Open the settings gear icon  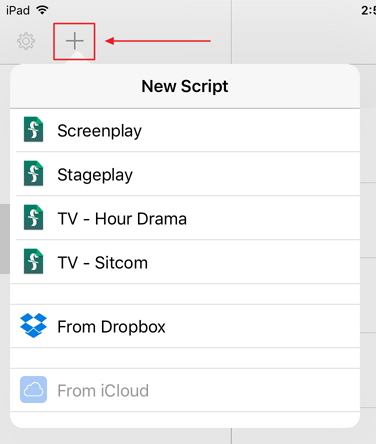pyautogui.click(x=26, y=41)
